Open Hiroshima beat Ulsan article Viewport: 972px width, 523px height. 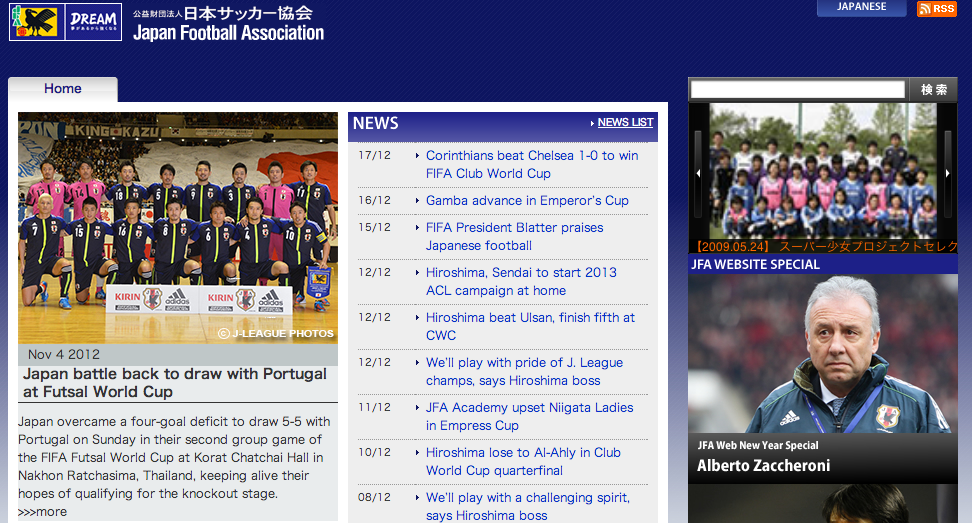(x=530, y=327)
